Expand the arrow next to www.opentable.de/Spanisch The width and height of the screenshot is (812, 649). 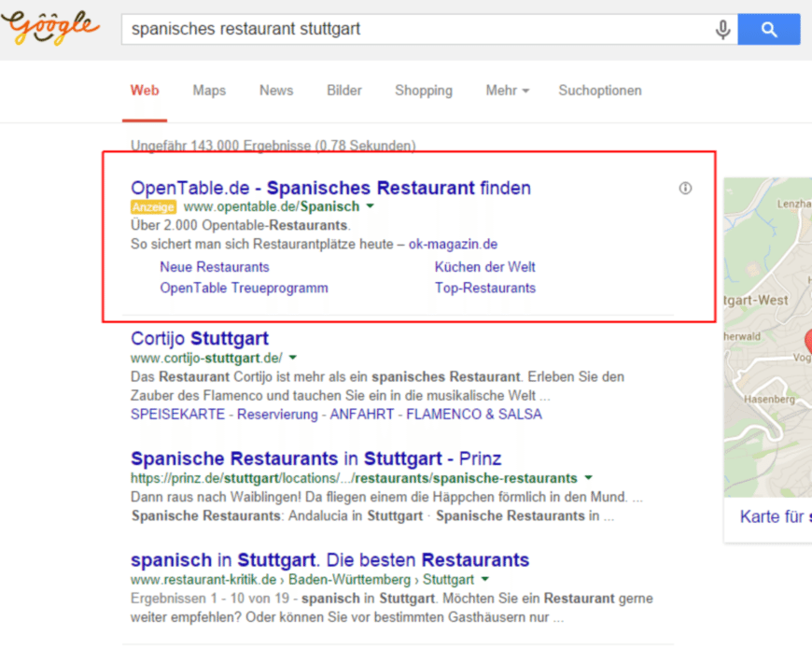click(x=371, y=206)
